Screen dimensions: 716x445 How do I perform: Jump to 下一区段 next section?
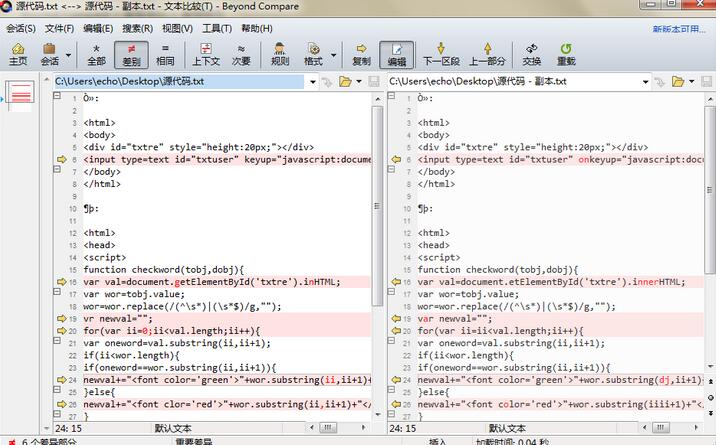tap(441, 54)
